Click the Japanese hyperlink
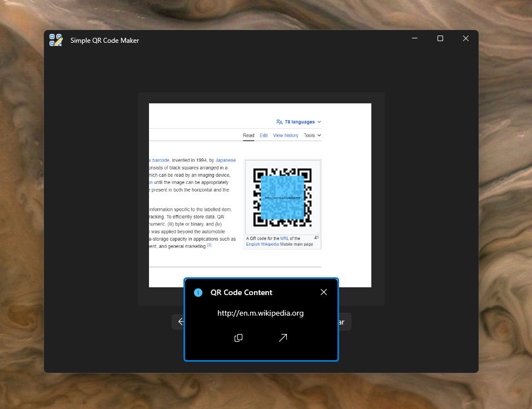Viewport: 532px width, 409px height. click(x=226, y=160)
